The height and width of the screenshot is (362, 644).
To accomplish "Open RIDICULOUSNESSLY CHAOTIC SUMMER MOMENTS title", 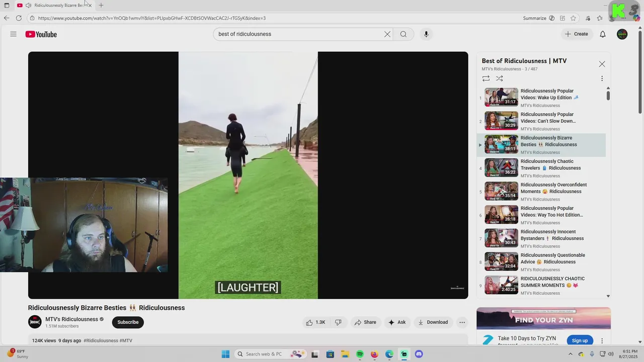I will click(x=552, y=282).
